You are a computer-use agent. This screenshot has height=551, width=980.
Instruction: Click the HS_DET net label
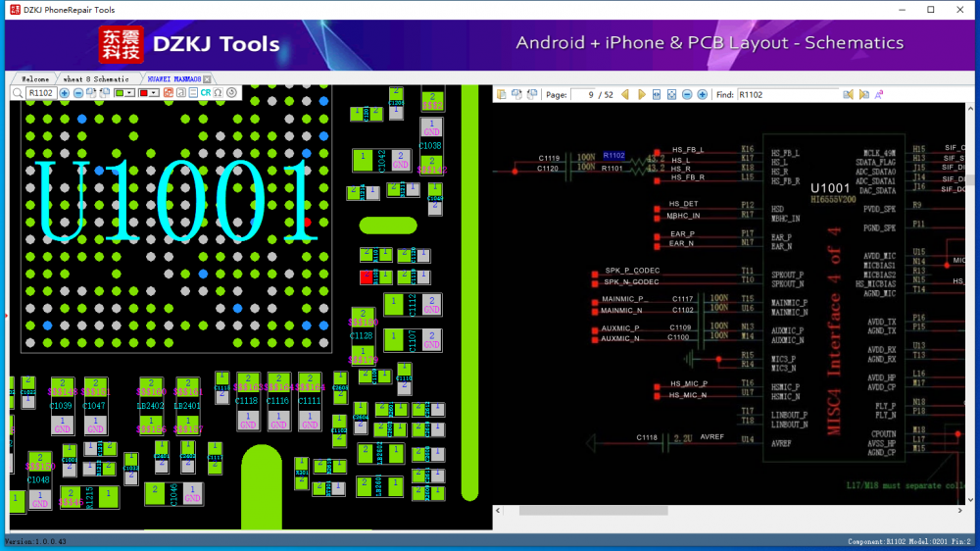683,204
